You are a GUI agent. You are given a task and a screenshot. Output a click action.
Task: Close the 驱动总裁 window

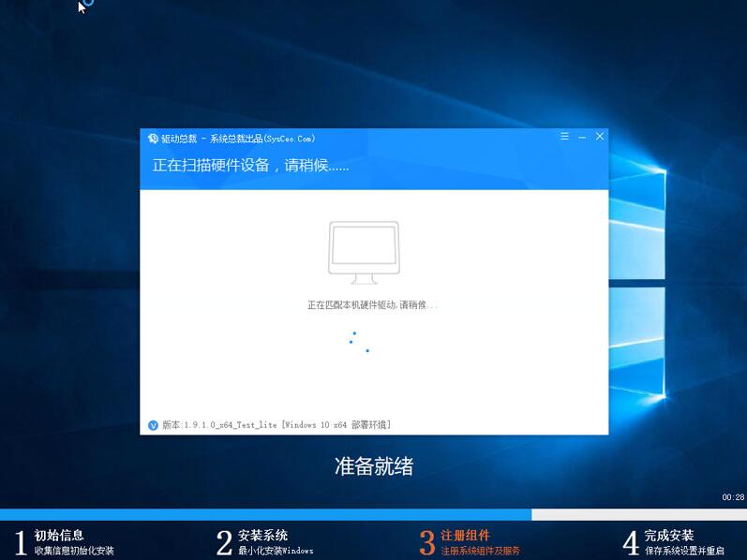(600, 136)
